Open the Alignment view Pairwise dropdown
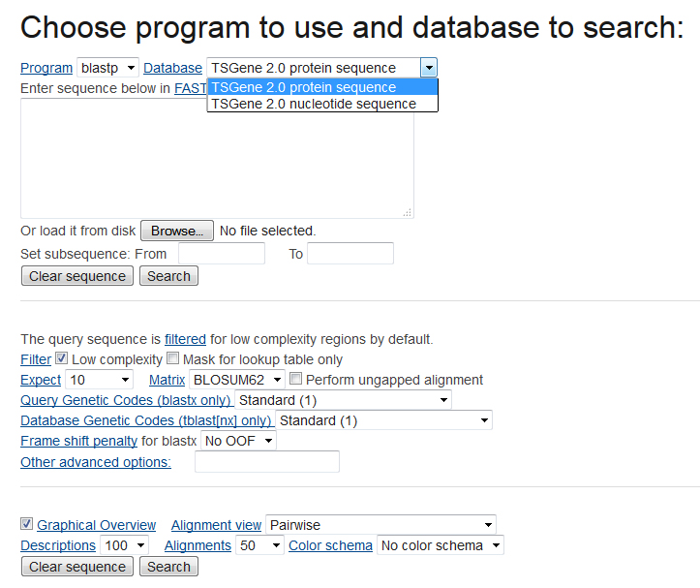The width and height of the screenshot is (700, 588). (x=380, y=525)
